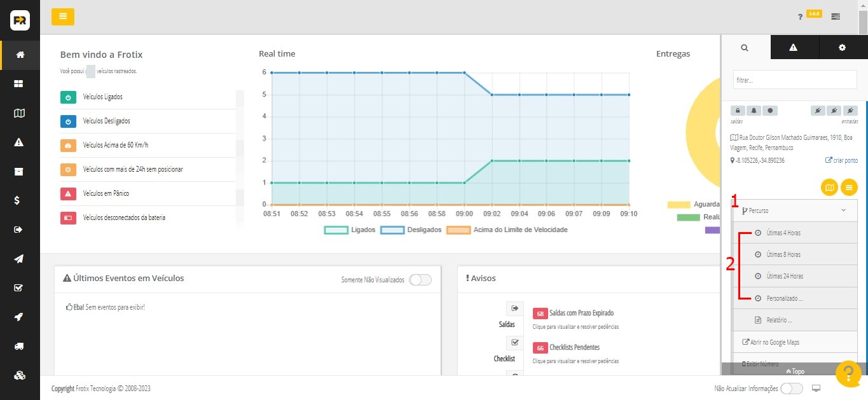Screen dimensions: 868x400
Task: Open the truck icon in left sidebar
Action: 20,346
